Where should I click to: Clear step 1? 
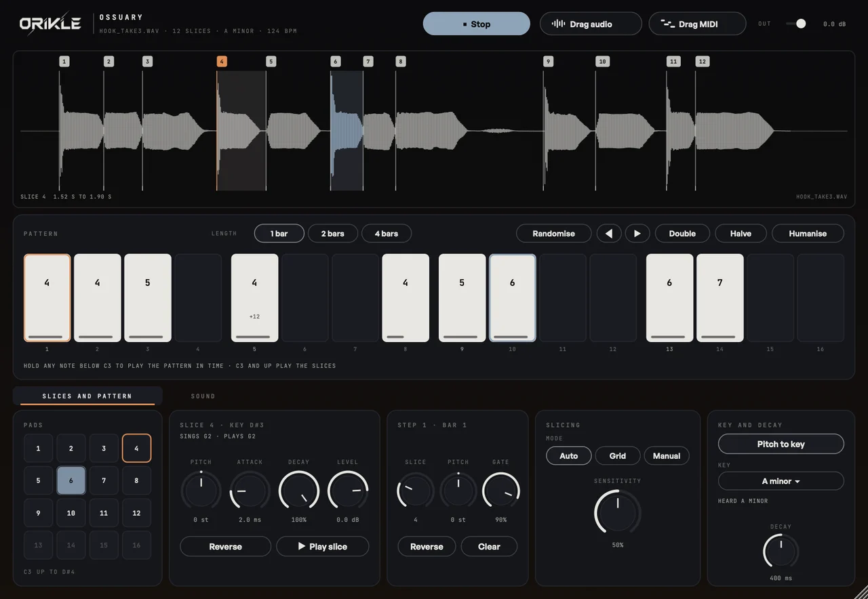pos(489,546)
